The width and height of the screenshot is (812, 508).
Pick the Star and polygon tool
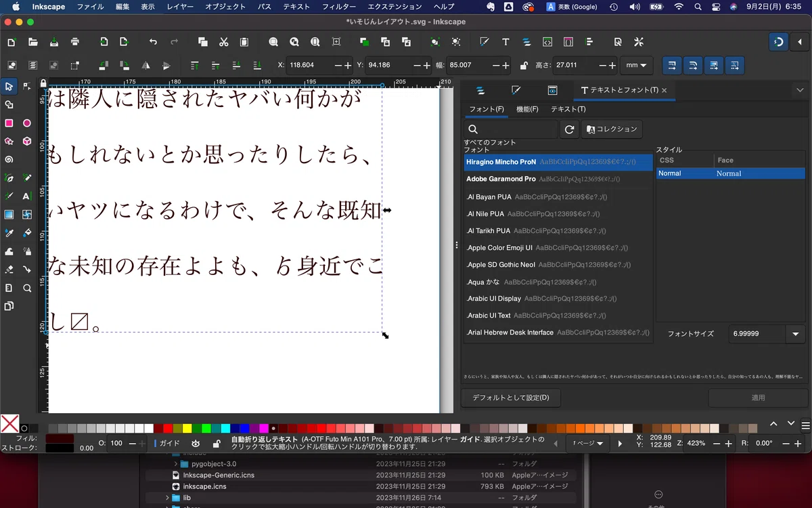point(9,142)
